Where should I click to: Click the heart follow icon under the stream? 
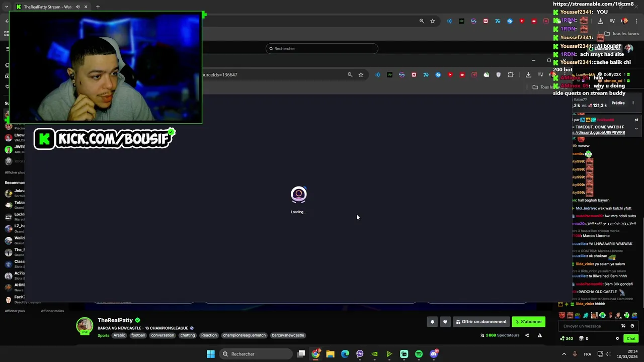[x=445, y=322]
